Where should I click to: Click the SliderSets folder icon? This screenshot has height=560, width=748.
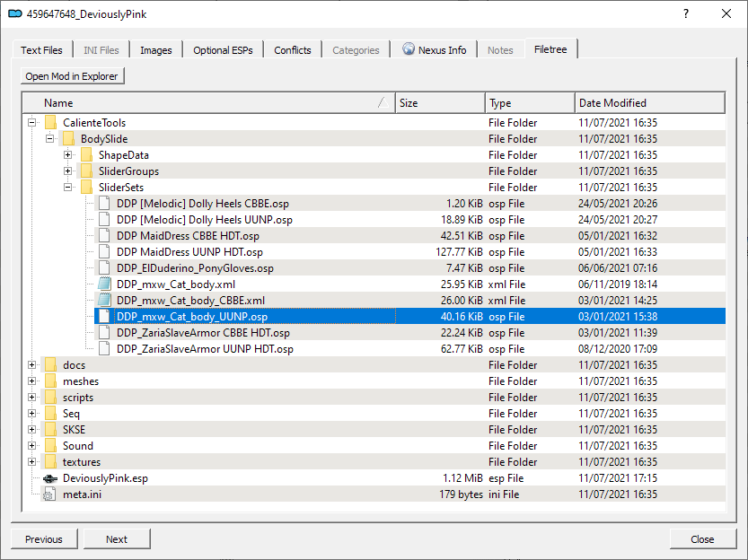click(x=86, y=188)
